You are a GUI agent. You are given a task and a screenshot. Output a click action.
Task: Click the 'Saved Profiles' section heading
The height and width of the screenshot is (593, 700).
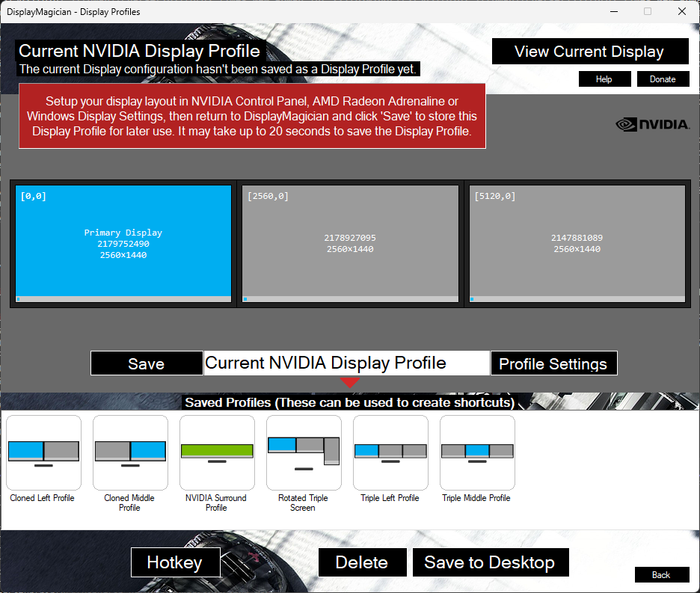click(350, 402)
